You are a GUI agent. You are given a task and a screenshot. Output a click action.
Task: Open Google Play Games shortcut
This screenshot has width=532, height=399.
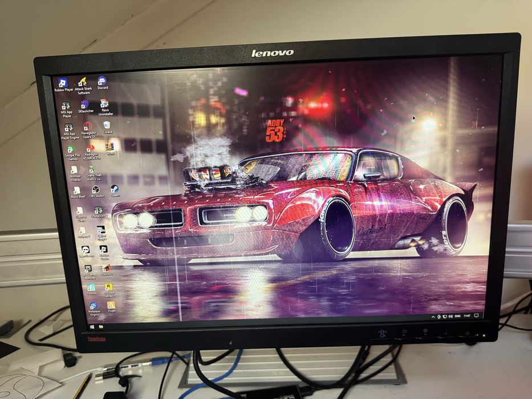click(x=72, y=153)
